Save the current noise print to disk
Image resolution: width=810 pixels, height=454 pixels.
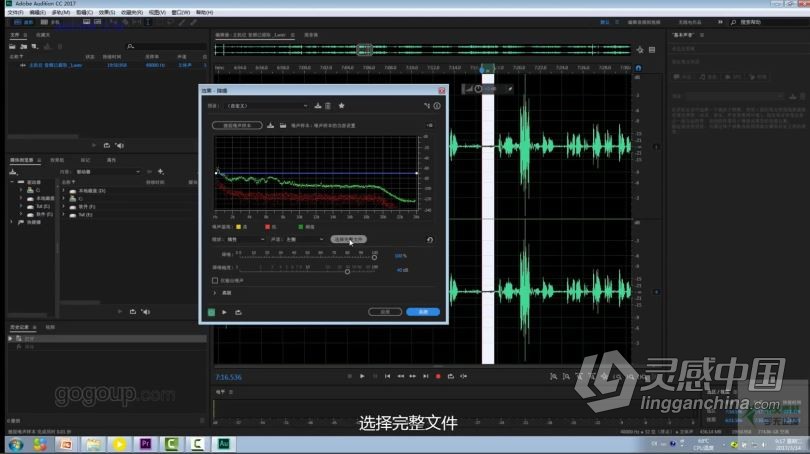[x=270, y=126]
